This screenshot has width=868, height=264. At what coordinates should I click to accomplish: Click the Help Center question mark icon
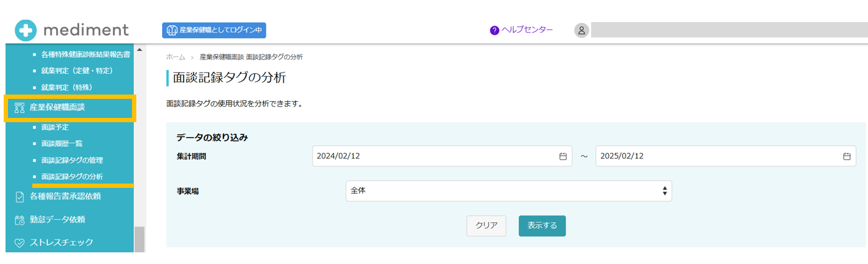[x=494, y=30]
